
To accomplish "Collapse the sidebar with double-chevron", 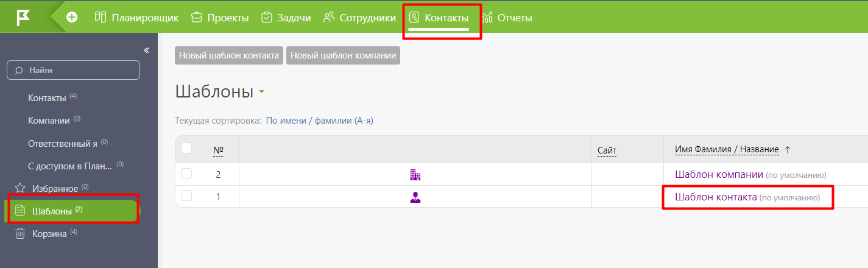I will (146, 50).
